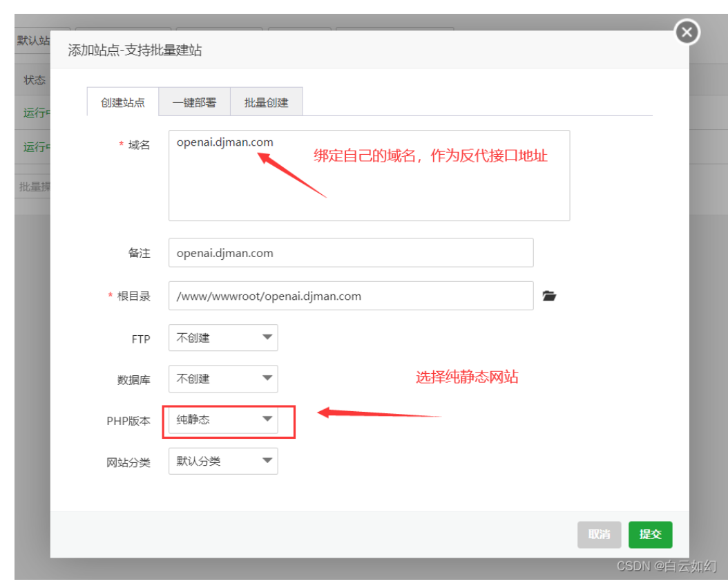Open the 数据库 dropdown
The width and height of the screenshot is (728, 586).
click(x=223, y=379)
